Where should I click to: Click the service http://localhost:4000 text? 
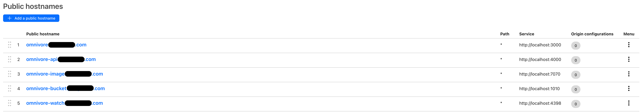pos(540,60)
